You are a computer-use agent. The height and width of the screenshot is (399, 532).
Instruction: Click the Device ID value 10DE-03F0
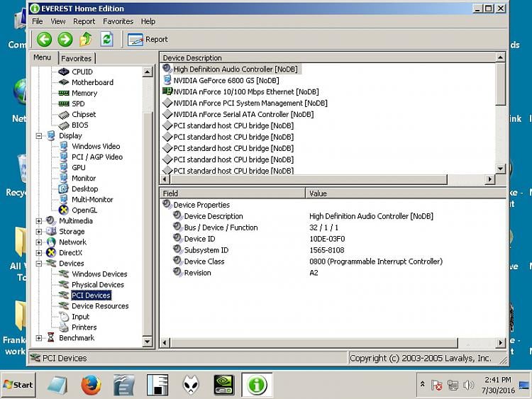(x=327, y=239)
